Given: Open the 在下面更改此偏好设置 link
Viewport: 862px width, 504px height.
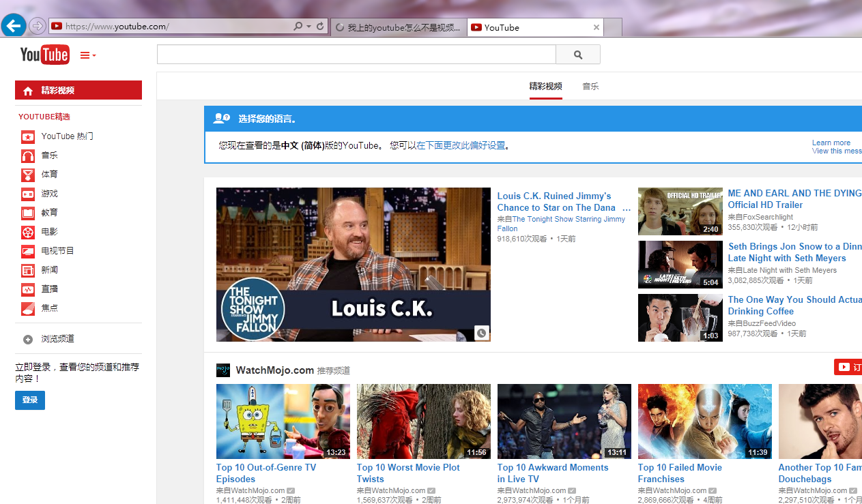Looking at the screenshot, I should click(x=461, y=145).
